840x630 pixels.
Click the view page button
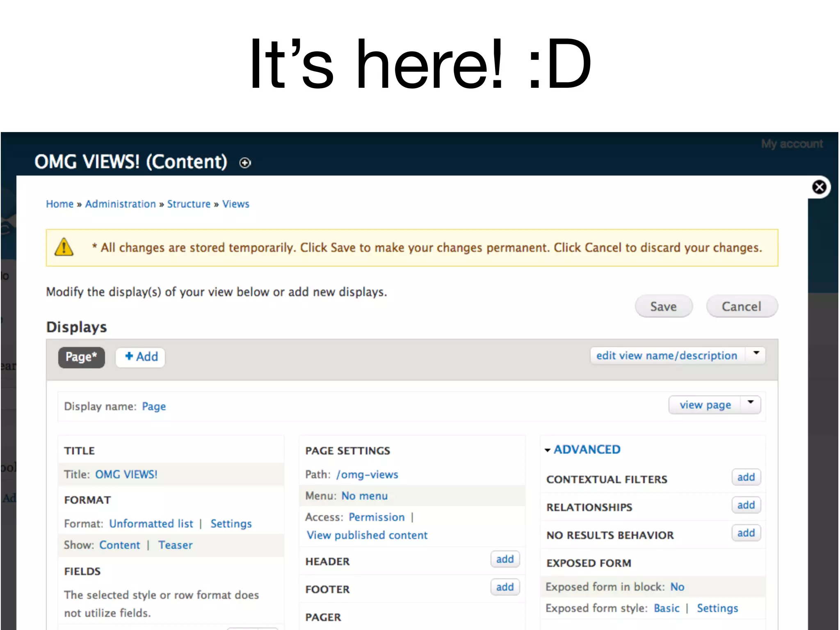pyautogui.click(x=705, y=405)
